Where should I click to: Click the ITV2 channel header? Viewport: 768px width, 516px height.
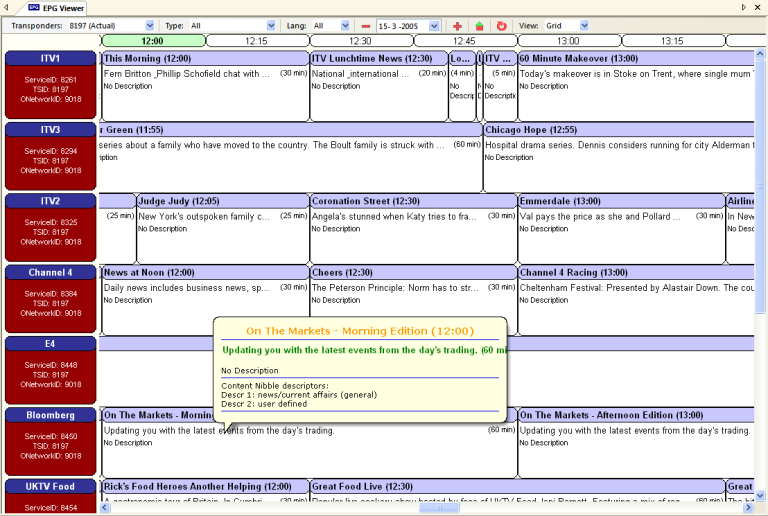coord(50,201)
